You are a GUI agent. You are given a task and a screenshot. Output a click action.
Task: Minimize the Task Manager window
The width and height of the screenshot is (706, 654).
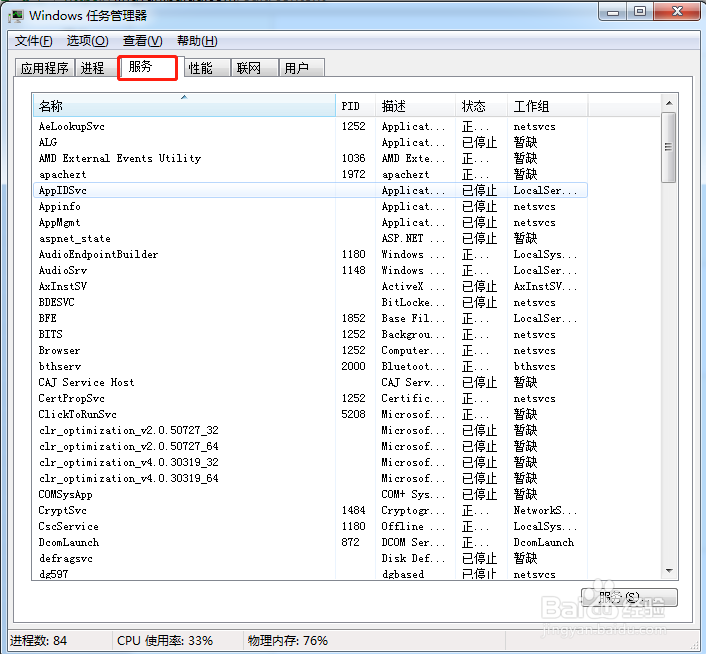(x=612, y=12)
